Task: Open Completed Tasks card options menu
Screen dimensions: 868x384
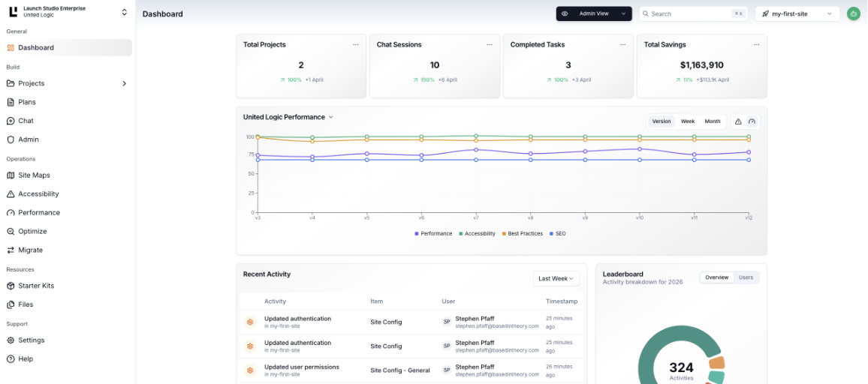Action: pos(622,45)
